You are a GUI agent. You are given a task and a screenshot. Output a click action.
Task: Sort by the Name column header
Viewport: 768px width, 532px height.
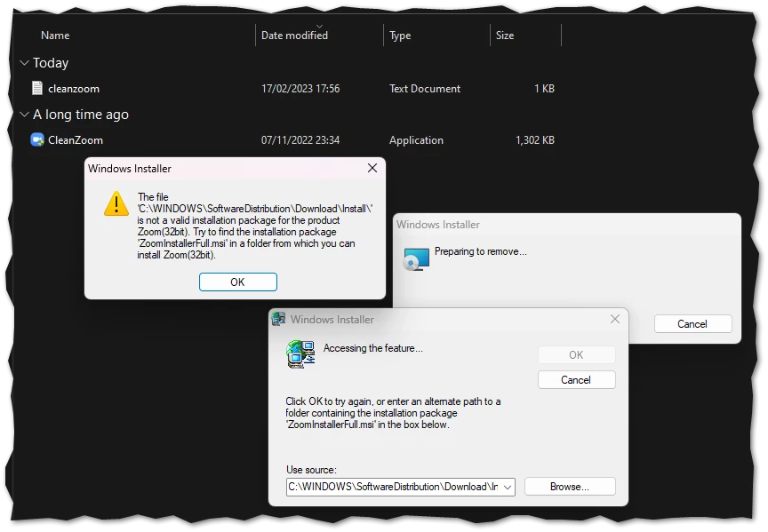coord(55,36)
